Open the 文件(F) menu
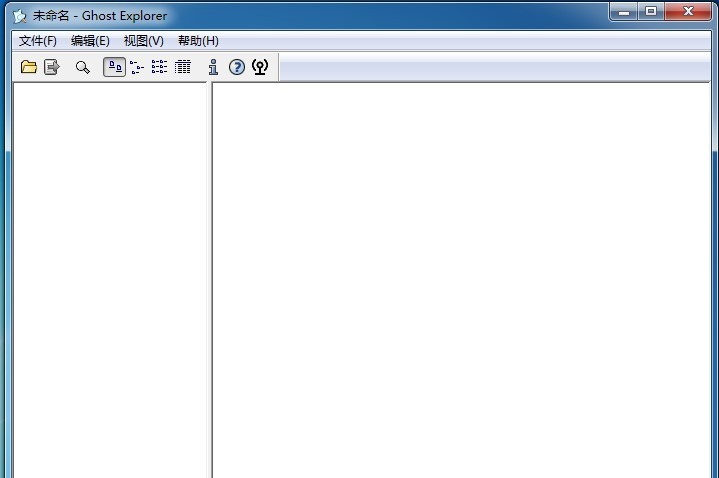Viewport: 719px width, 478px height. click(x=38, y=41)
